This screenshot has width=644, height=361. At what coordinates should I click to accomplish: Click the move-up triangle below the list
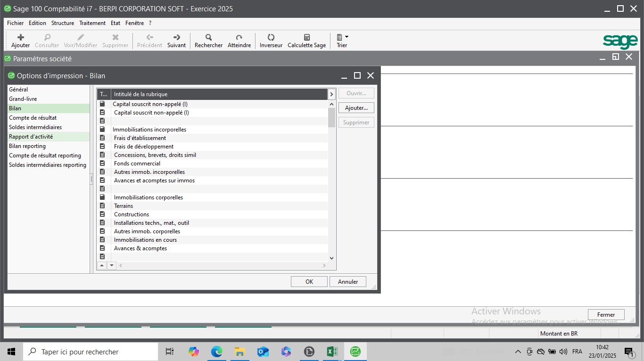(x=102, y=265)
